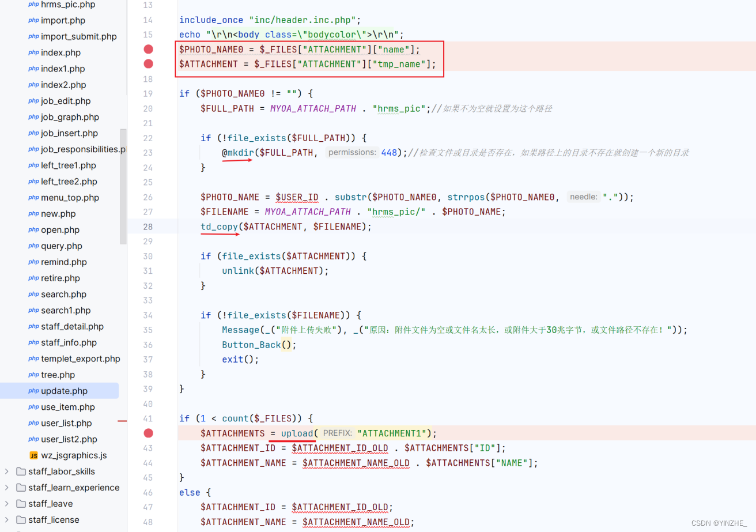The image size is (756, 532).
Task: Open job_edit.php file
Action: pos(66,101)
